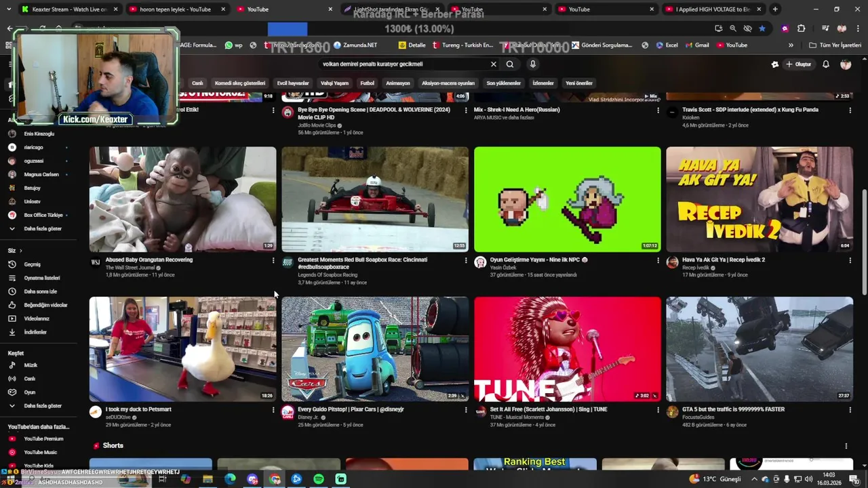Select the Evcil hayvanlar filter chip

click(x=293, y=83)
